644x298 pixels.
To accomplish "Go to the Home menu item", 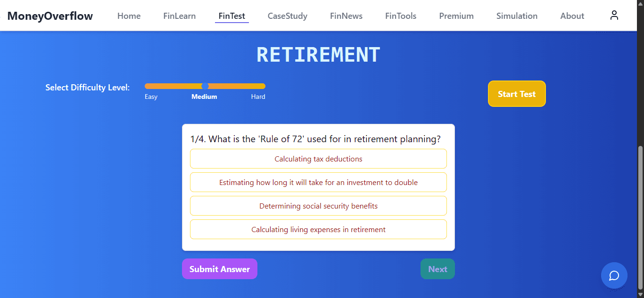I will (x=129, y=16).
